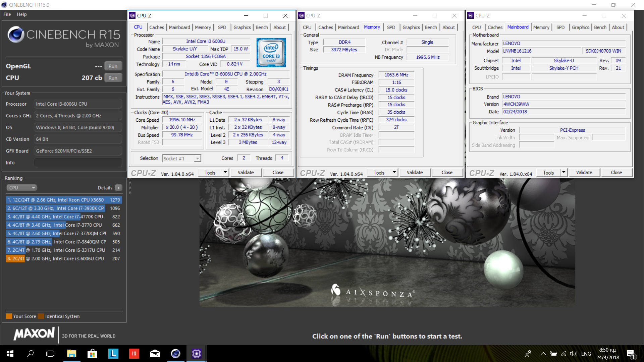
Task: Open Tools dropdown arrow in Memory window
Action: point(394,173)
